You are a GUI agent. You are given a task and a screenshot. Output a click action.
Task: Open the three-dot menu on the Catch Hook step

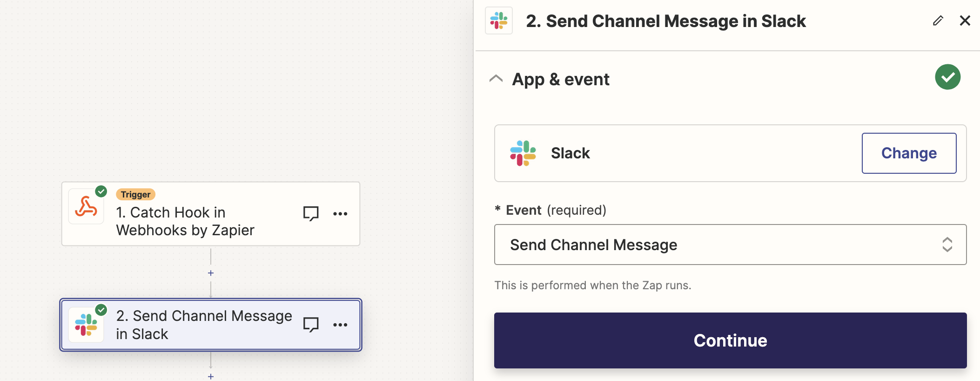(x=340, y=214)
